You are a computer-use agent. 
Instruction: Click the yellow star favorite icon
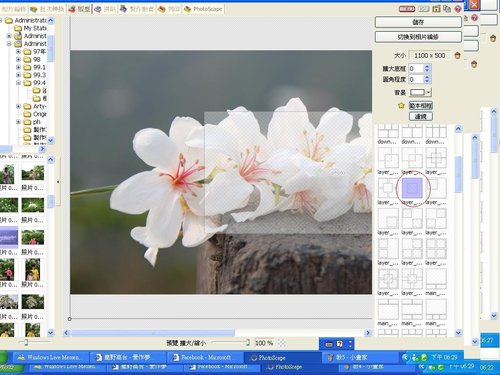point(401,106)
